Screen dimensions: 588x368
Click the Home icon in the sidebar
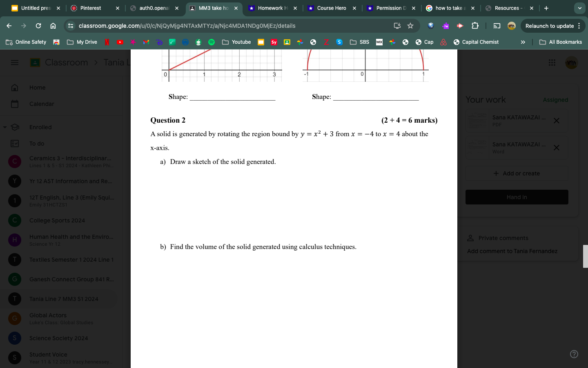coord(14,87)
